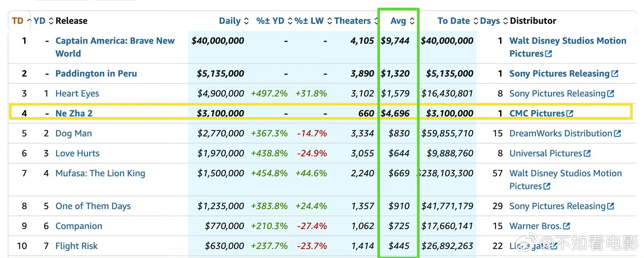Screen dimensions: 644x258
Task: Open Sony Pictures Releasing link in One of Them Days row
Action: [x=557, y=206]
